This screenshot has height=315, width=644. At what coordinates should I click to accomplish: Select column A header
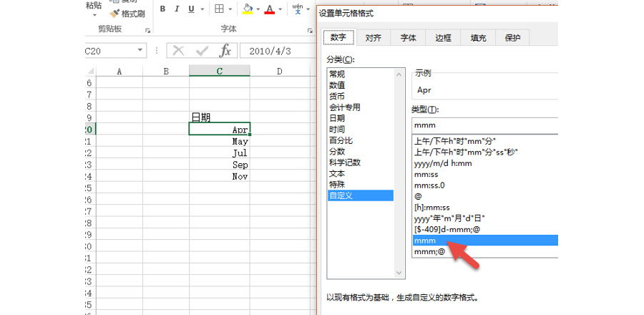tap(119, 71)
